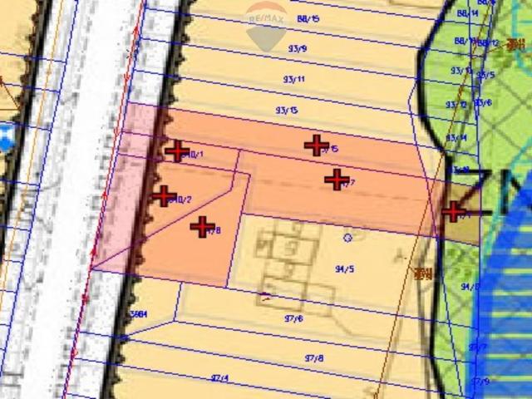Viewport: 532px width, 399px height.
Task: Click parcel label 88/15
Action: coord(308,17)
